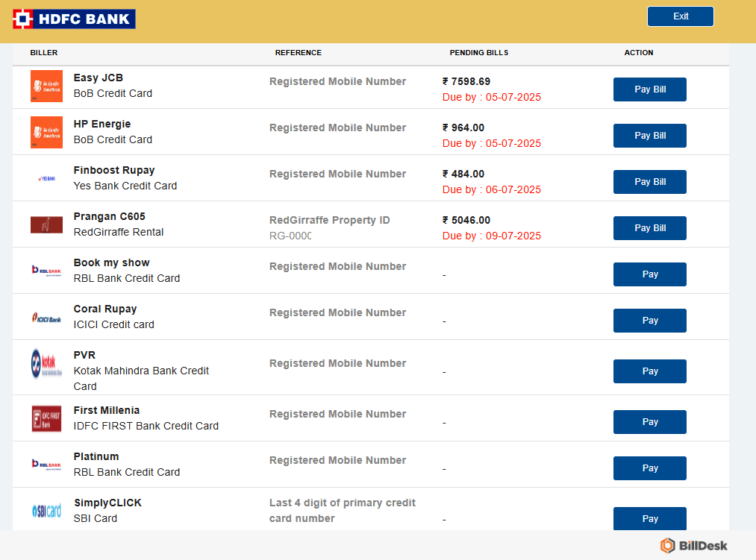Click the Yes Bank logo for Finboost Rupay
The height and width of the screenshot is (560, 756).
46,178
